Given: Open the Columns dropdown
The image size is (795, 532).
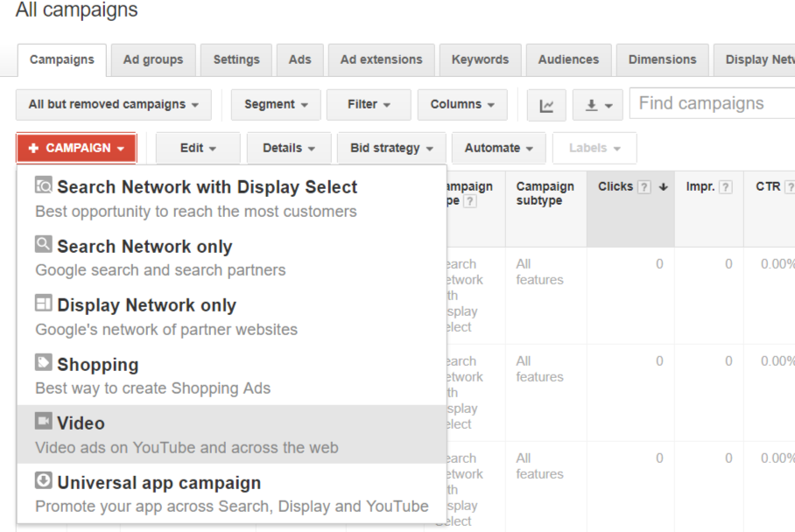Looking at the screenshot, I should [x=462, y=105].
